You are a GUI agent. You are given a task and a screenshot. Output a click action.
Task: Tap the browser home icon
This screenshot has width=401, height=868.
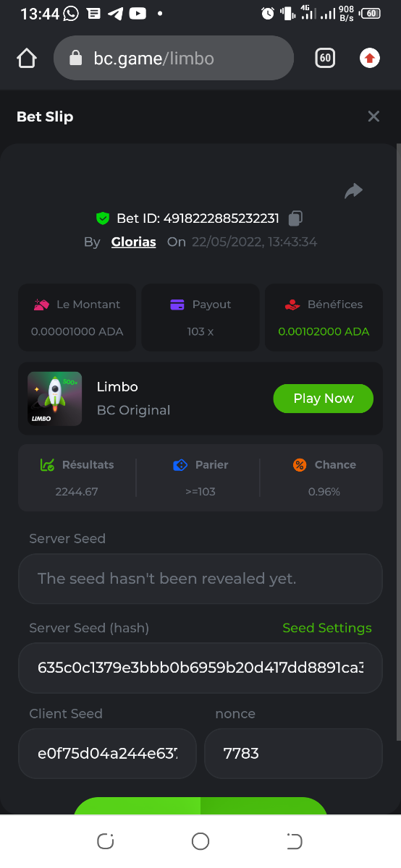[27, 59]
